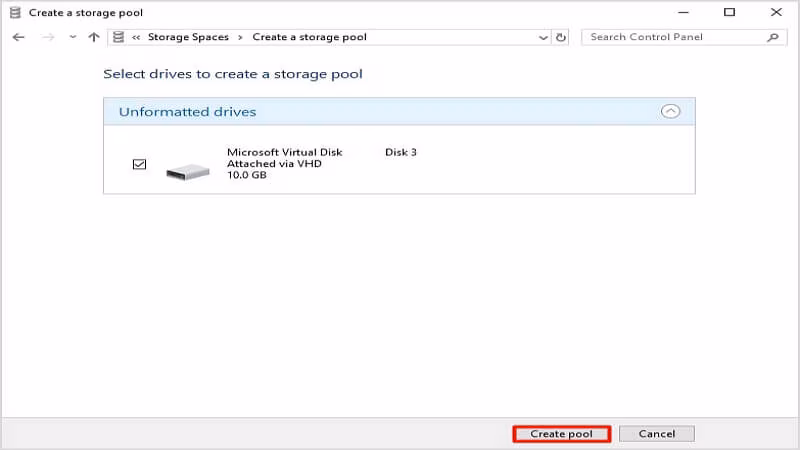Select the Disk 3 drive entry
Image resolution: width=800 pixels, height=450 pixels.
(400, 152)
